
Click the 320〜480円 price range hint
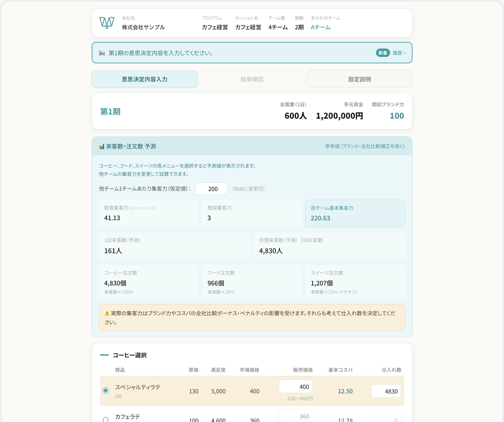(x=300, y=399)
